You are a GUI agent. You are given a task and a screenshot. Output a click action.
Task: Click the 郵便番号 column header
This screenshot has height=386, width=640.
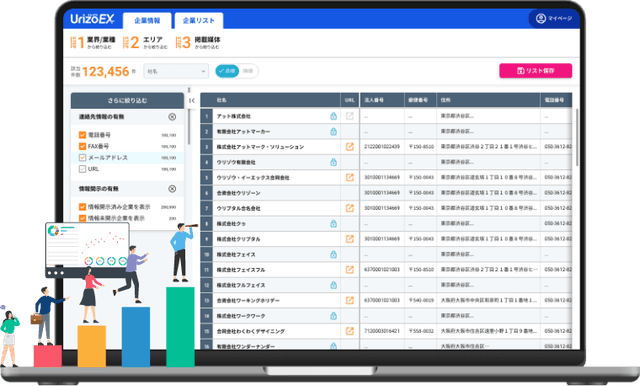pos(420,100)
